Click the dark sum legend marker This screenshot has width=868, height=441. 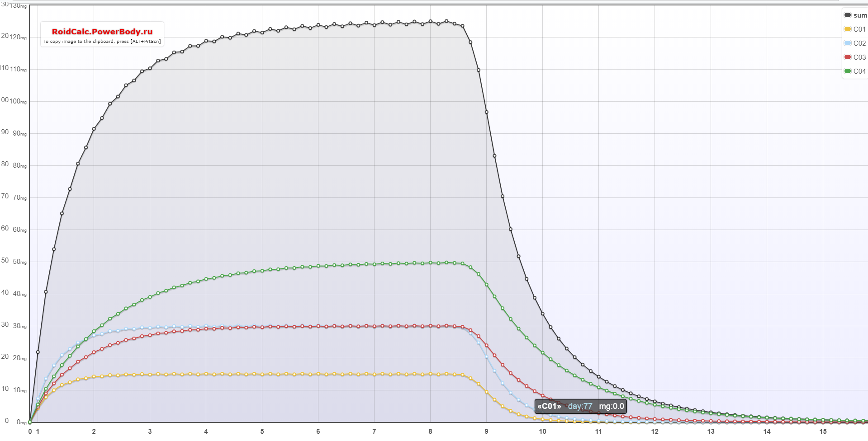[847, 15]
